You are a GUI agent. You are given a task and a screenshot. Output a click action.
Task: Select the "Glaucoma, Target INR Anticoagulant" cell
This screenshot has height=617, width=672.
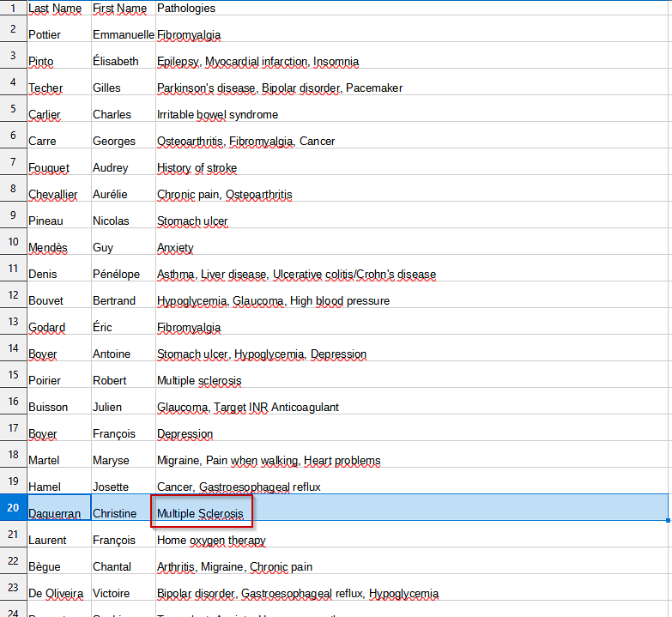(x=248, y=407)
